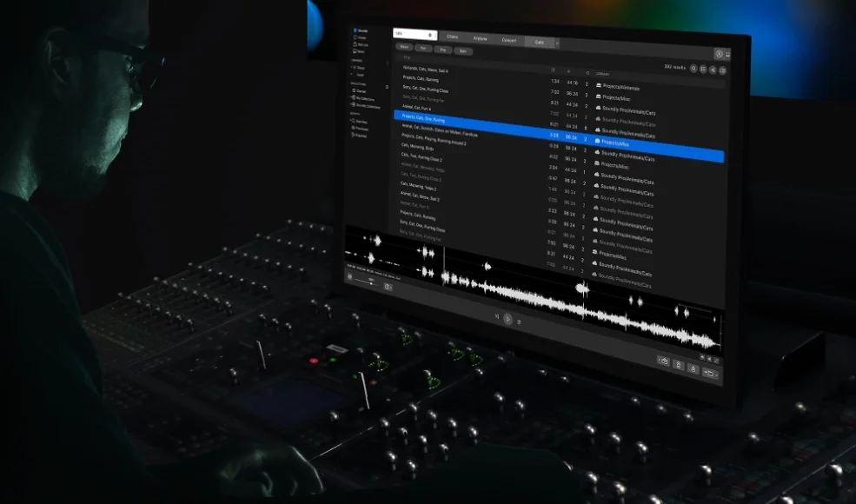Click first small icon above bottom-right buttons
Viewport: 856px width, 504px height.
click(x=702, y=356)
